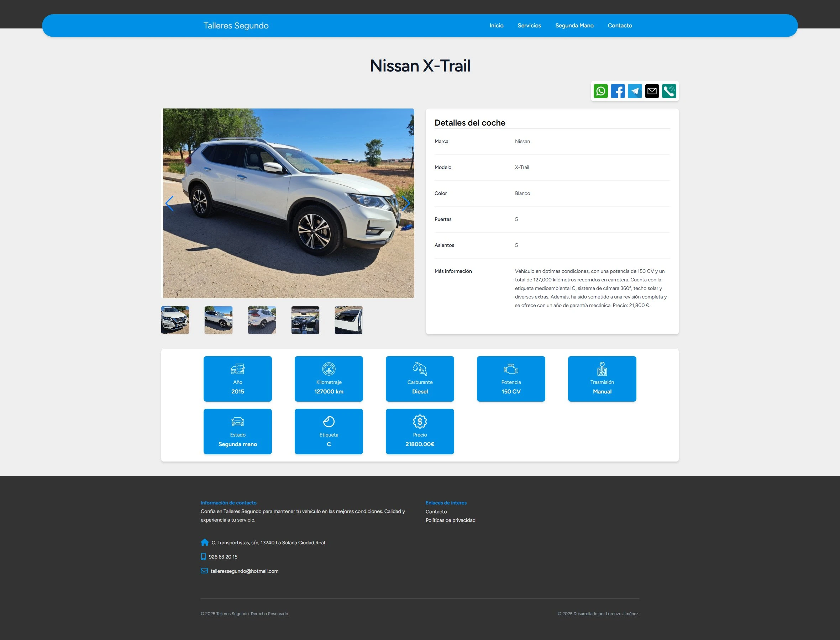Screen dimensions: 840x640
Task: Click the Año calendar icon
Action: (238, 369)
